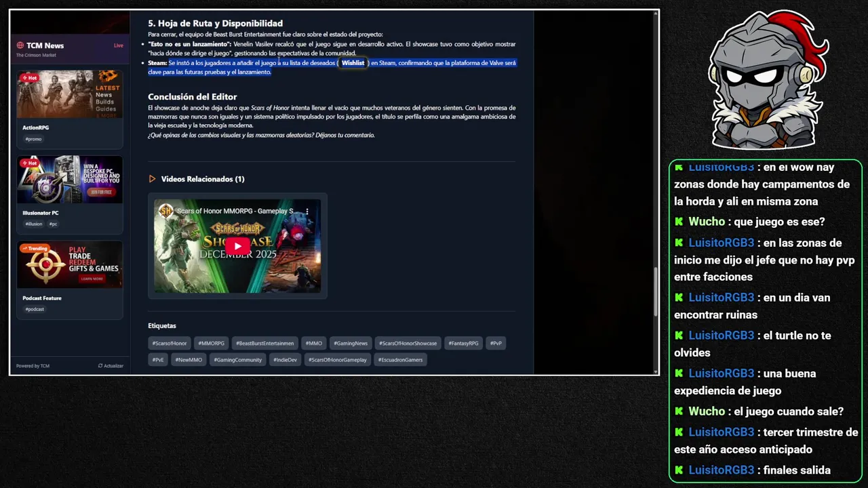Open the YouTube video options menu
The image size is (868, 488).
point(307,211)
